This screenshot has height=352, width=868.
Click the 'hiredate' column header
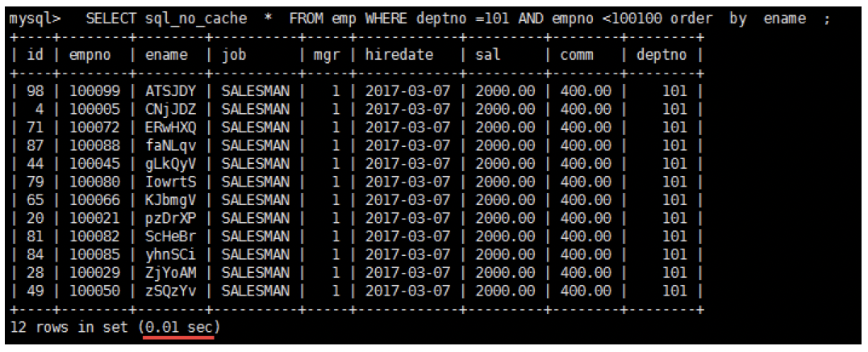(x=399, y=55)
